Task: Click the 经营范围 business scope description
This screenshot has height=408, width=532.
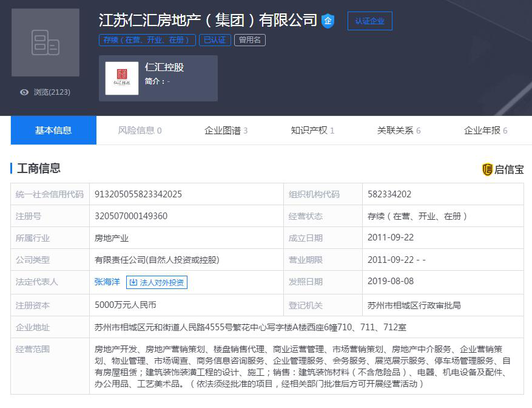Action: pos(302,367)
